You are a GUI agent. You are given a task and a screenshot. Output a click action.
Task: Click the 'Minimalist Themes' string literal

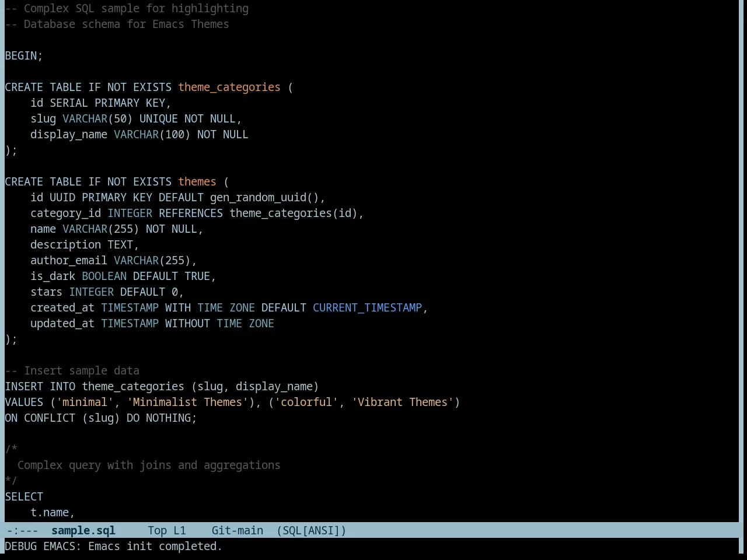pos(187,402)
